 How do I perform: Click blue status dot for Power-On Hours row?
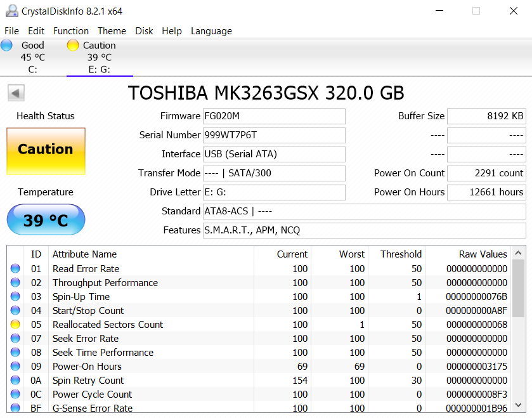(15, 366)
